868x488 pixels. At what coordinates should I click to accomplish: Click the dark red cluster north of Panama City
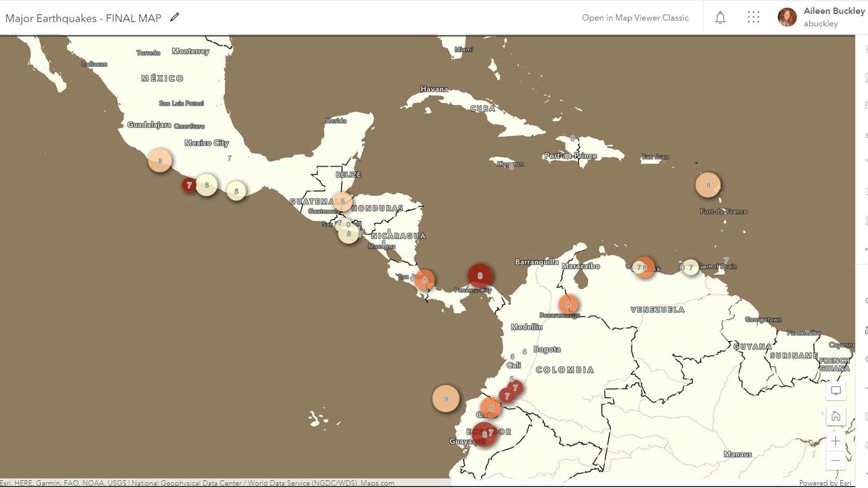point(480,276)
